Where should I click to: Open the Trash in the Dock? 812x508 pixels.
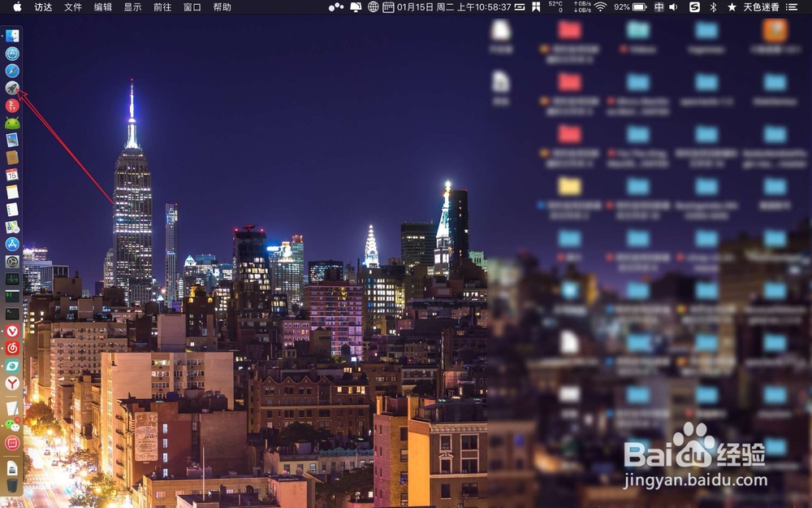point(12,486)
